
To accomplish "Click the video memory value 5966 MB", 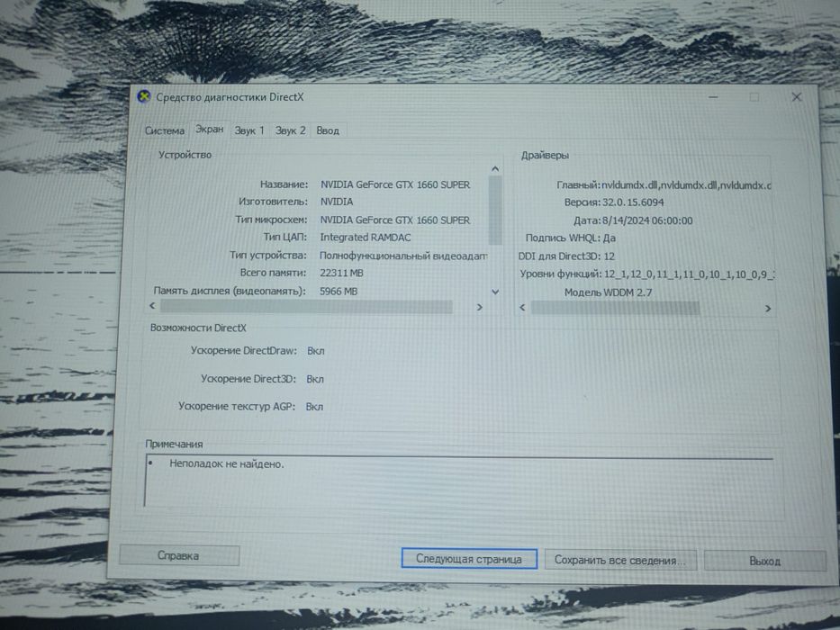I will coord(339,292).
